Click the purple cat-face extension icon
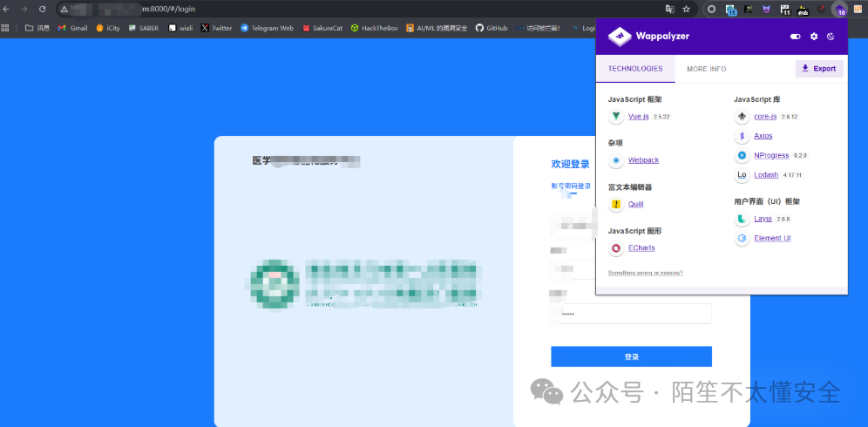868x427 pixels. click(766, 9)
